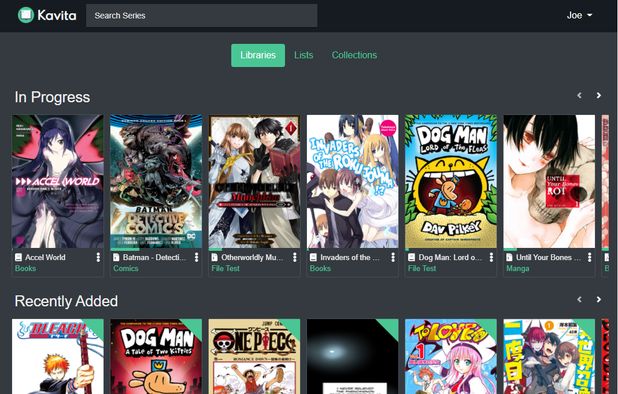Open Comics library link under Batman

pos(126,268)
